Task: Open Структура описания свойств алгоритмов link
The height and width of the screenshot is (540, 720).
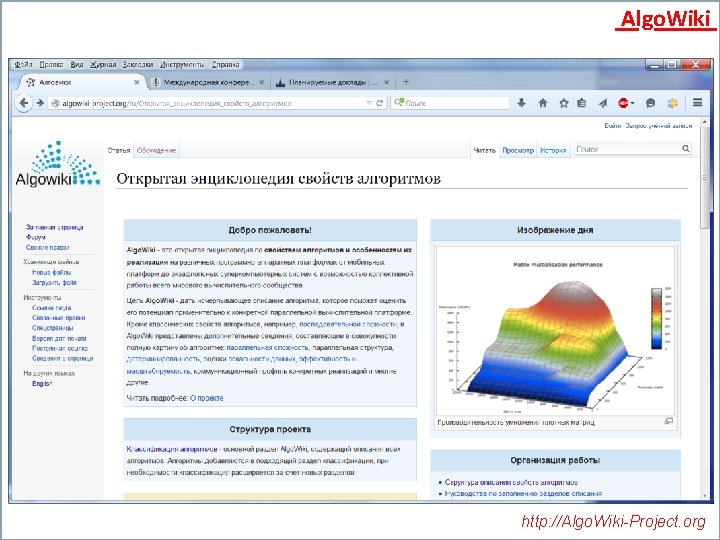Action: pyautogui.click(x=511, y=483)
